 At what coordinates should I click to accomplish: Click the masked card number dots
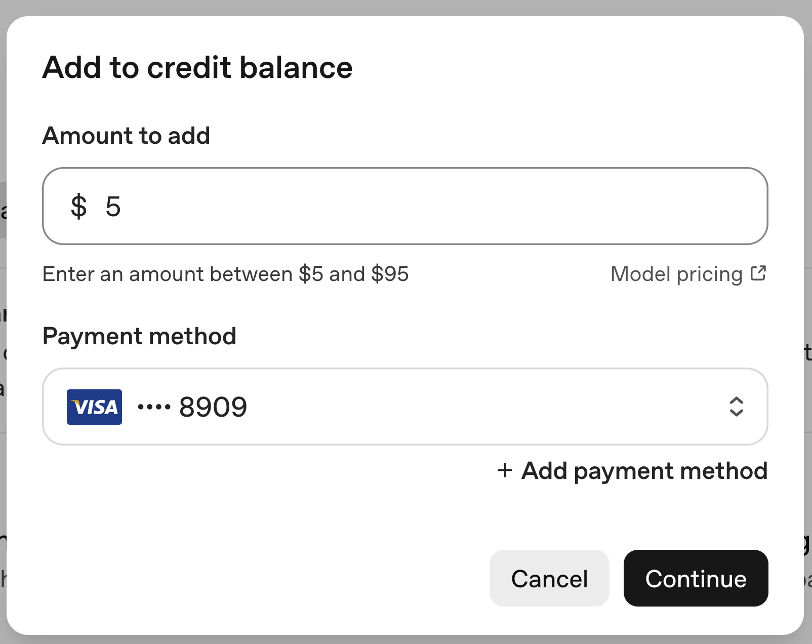154,407
